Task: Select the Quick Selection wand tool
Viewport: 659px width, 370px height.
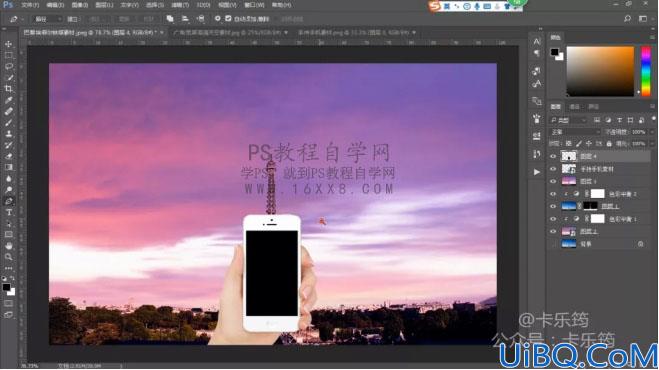Action: pos(8,78)
